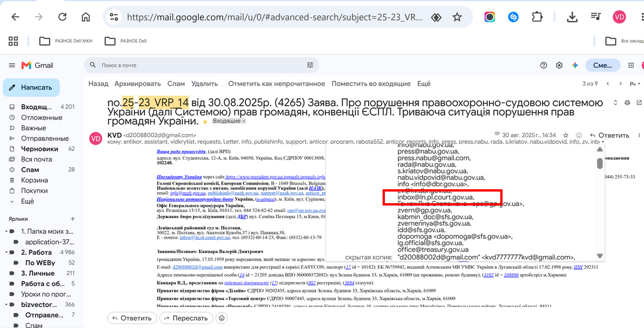Screen dimensions: 644x328
Task: Star the message from KVD
Action: [x=566, y=135]
